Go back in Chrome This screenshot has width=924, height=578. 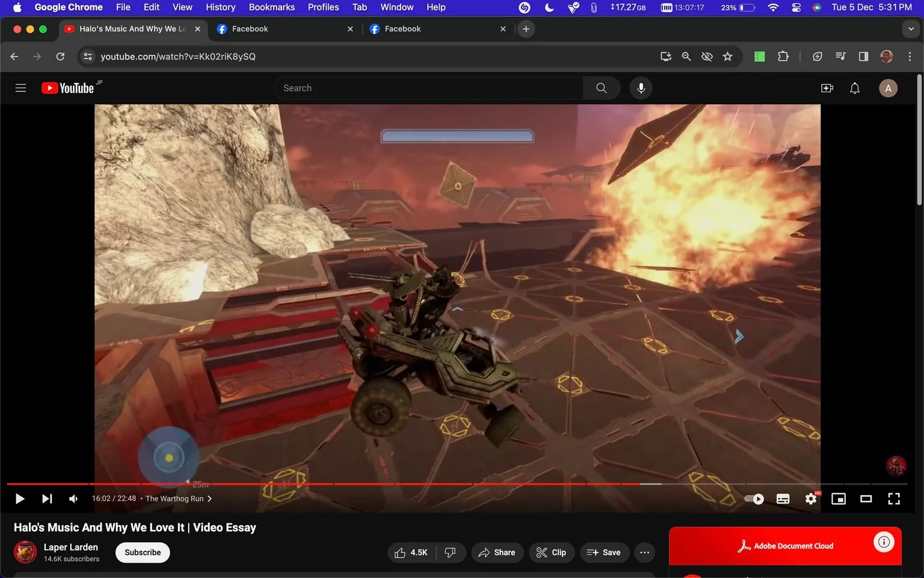click(x=14, y=56)
